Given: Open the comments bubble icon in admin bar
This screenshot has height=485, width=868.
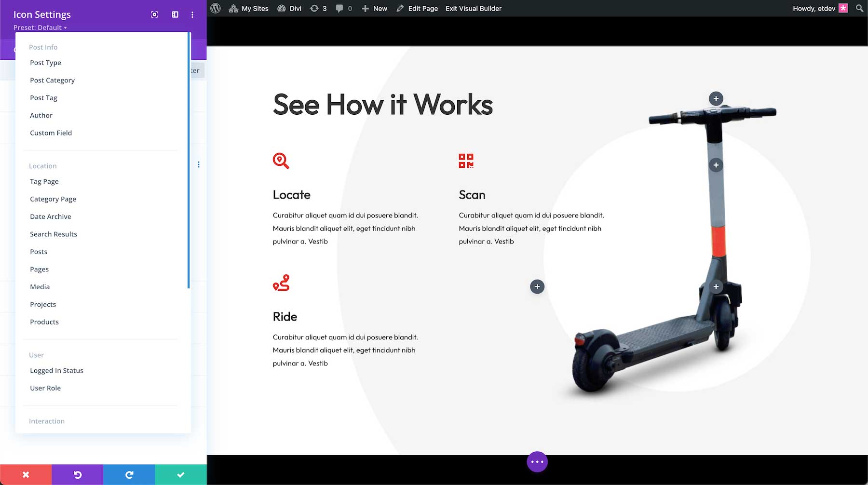Looking at the screenshot, I should coord(343,8).
